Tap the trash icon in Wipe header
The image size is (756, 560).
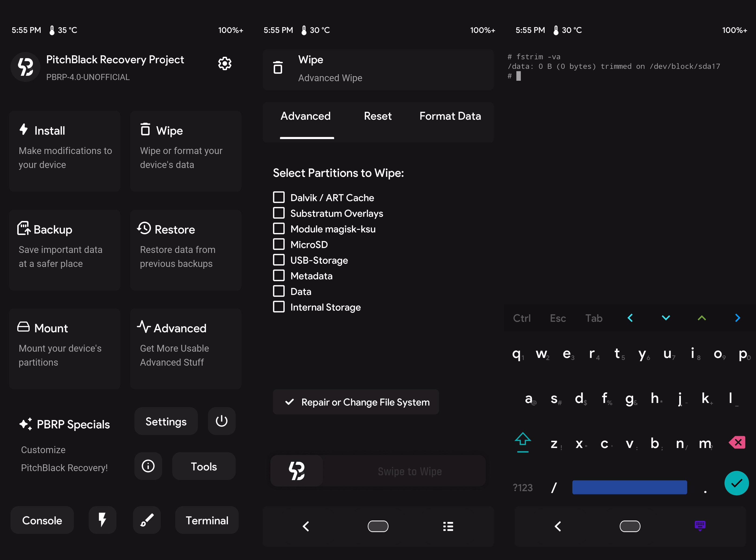[278, 67]
